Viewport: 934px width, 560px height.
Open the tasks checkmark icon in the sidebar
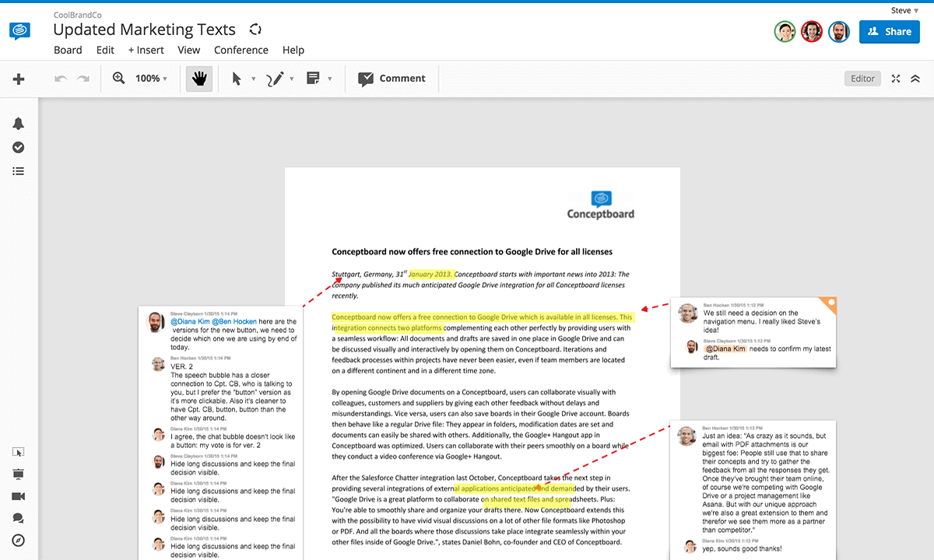pos(19,147)
